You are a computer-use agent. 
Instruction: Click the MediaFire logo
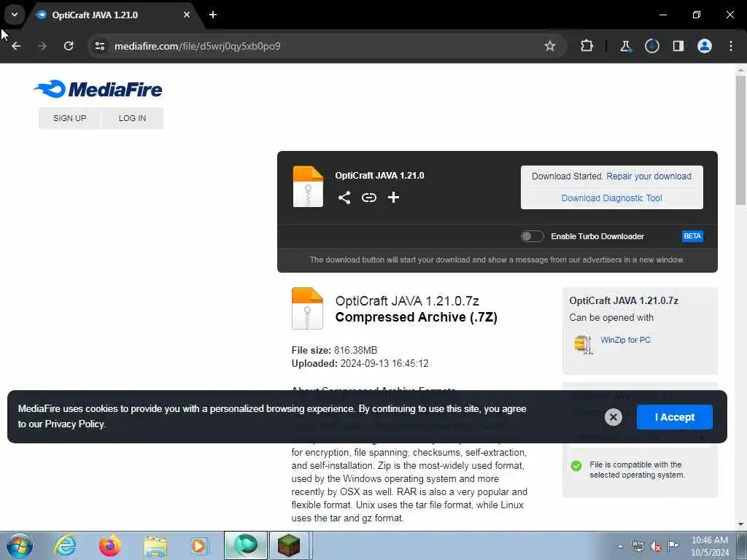[98, 89]
